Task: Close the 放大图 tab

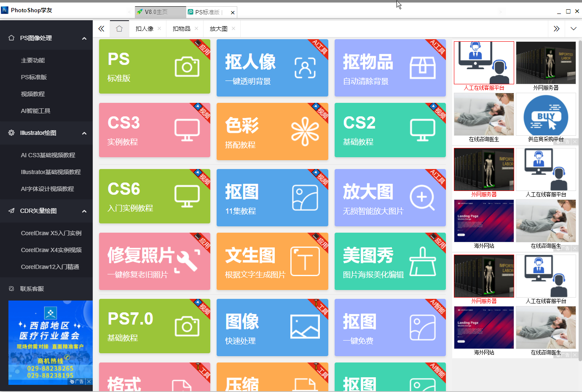Action: (233, 29)
